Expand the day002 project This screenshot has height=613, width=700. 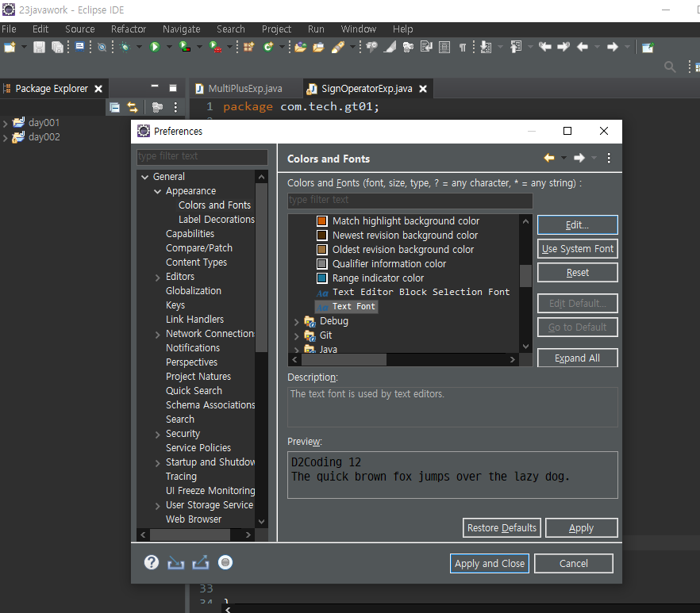pyautogui.click(x=6, y=138)
